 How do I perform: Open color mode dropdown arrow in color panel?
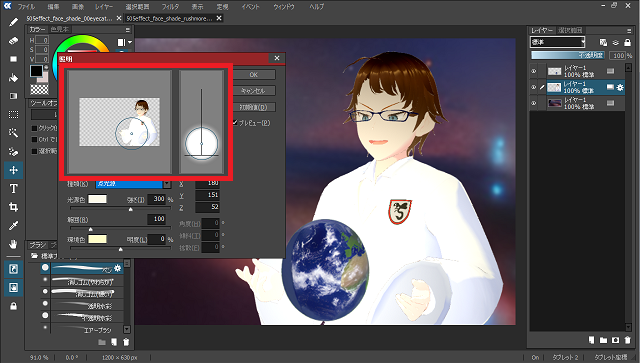click(130, 42)
